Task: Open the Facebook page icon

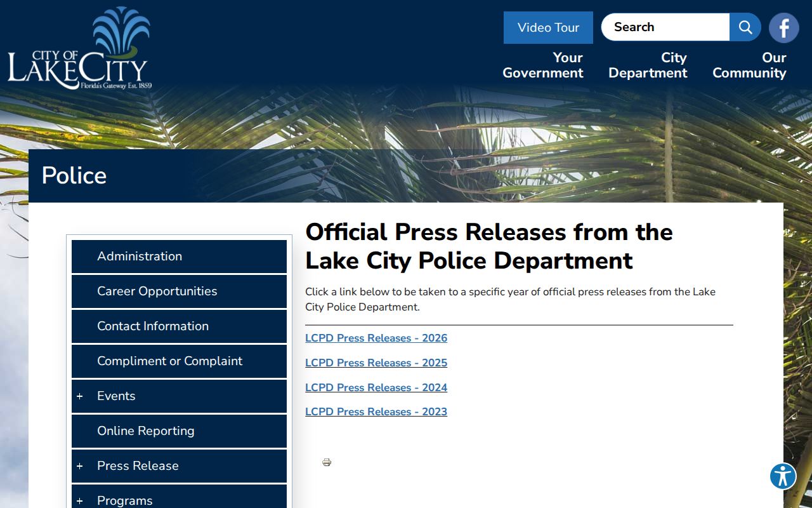Action: pyautogui.click(x=784, y=28)
